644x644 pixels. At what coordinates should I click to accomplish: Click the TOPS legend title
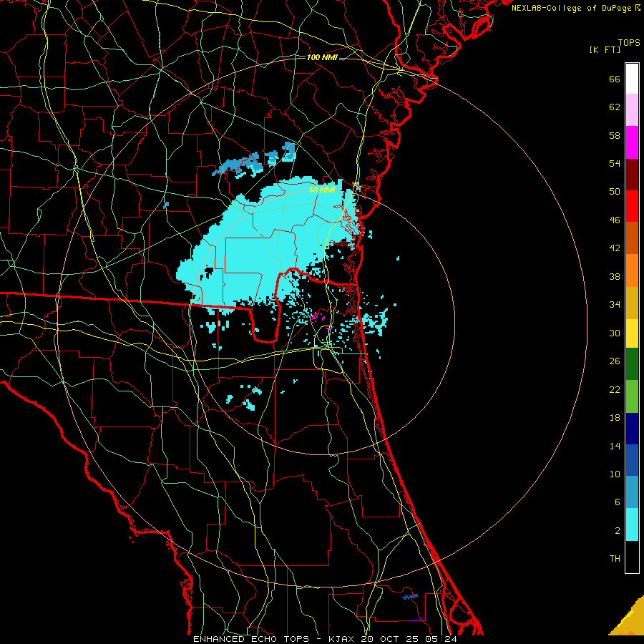pyautogui.click(x=629, y=42)
